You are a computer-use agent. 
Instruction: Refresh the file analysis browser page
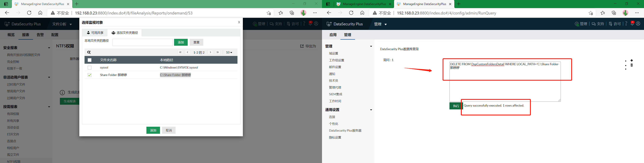29,13
